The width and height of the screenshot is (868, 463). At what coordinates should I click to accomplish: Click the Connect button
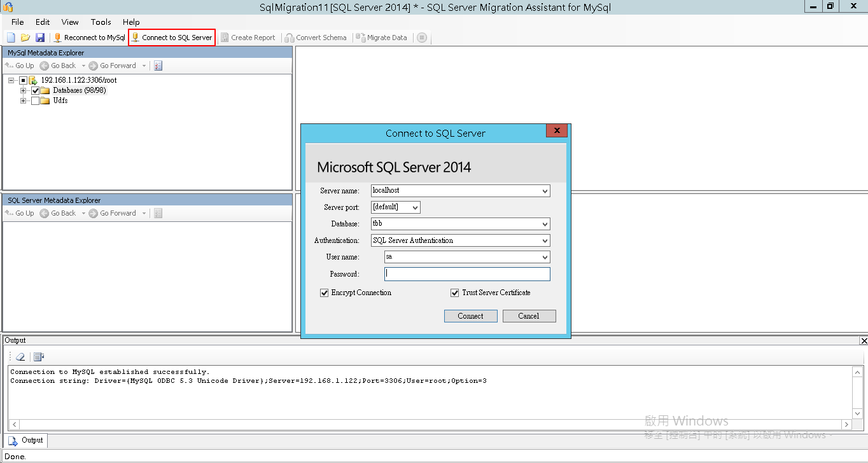pos(471,316)
